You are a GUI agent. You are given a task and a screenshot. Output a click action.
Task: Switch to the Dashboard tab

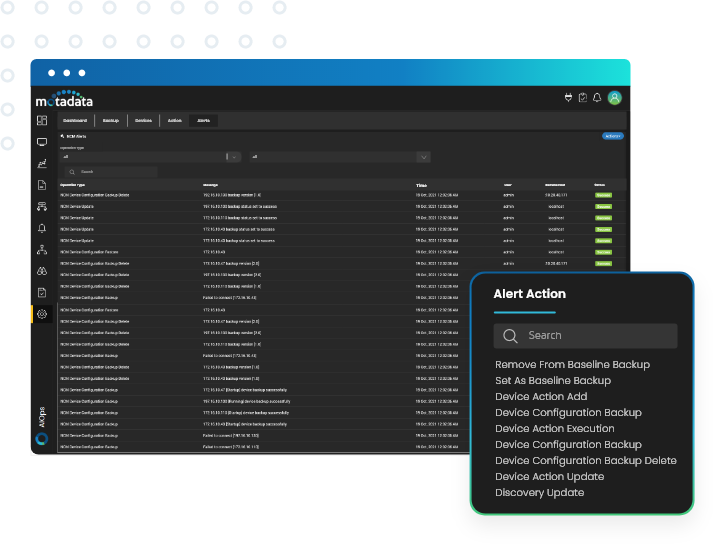(x=75, y=121)
